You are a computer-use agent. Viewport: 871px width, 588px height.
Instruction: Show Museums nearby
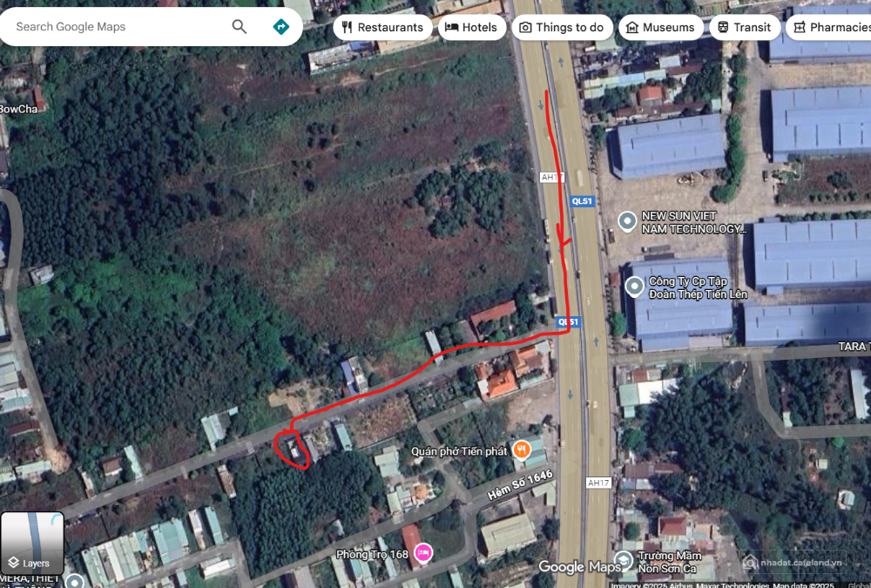pos(660,27)
